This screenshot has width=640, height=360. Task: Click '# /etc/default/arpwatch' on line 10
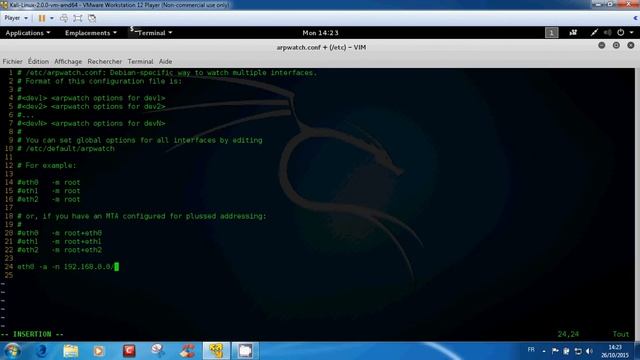(x=66, y=149)
